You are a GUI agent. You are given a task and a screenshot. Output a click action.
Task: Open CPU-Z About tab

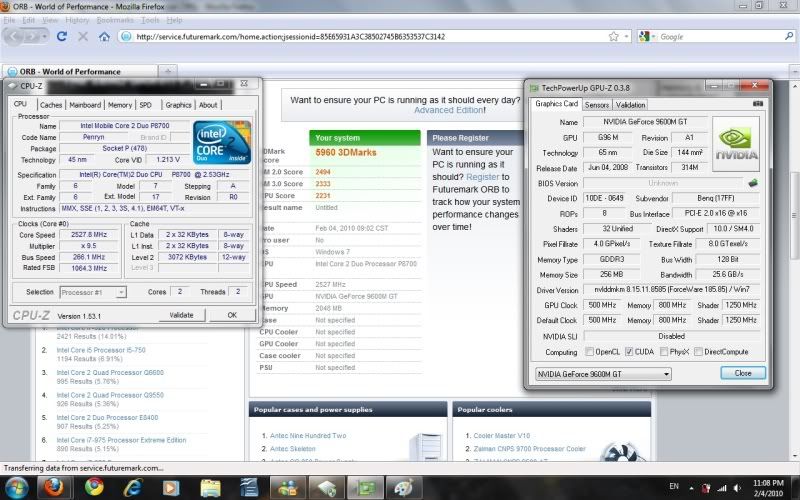[x=208, y=105]
